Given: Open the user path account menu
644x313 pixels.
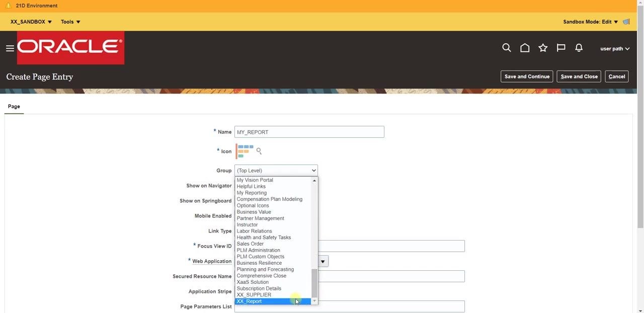Looking at the screenshot, I should (615, 49).
